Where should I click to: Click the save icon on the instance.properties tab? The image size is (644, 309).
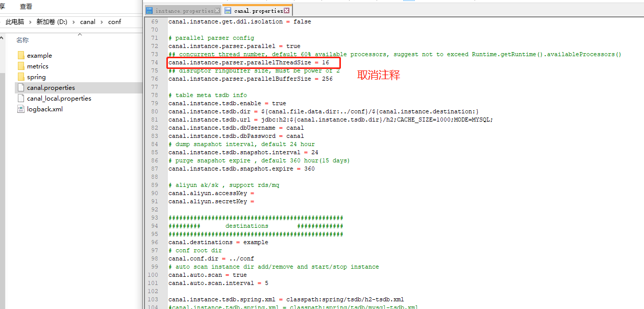coord(150,11)
